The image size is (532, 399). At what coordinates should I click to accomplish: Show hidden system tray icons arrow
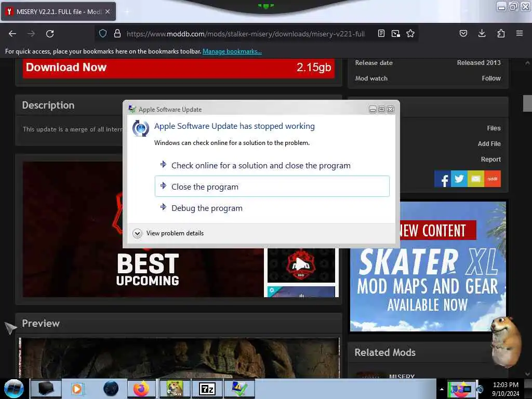(442, 389)
